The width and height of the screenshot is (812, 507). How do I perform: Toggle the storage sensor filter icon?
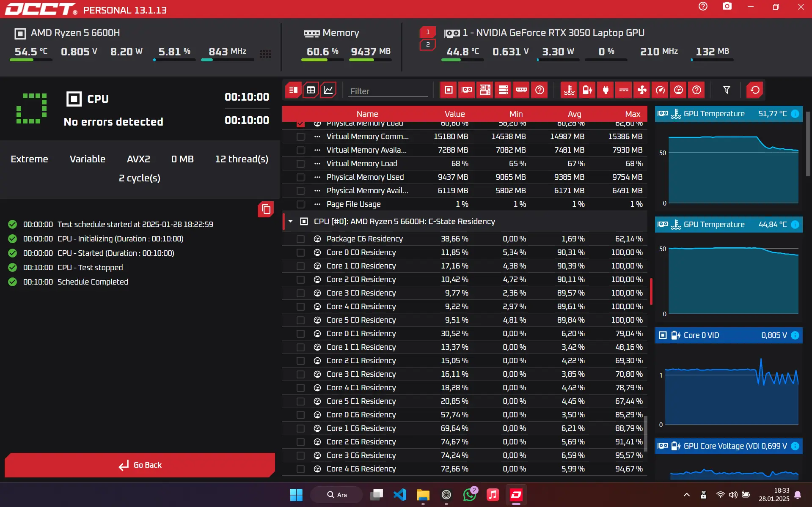coord(503,90)
